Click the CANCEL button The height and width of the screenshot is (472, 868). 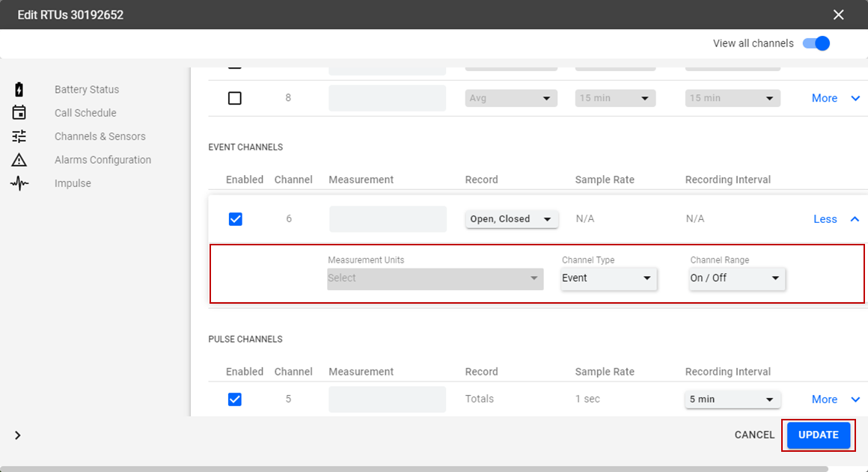coord(754,435)
